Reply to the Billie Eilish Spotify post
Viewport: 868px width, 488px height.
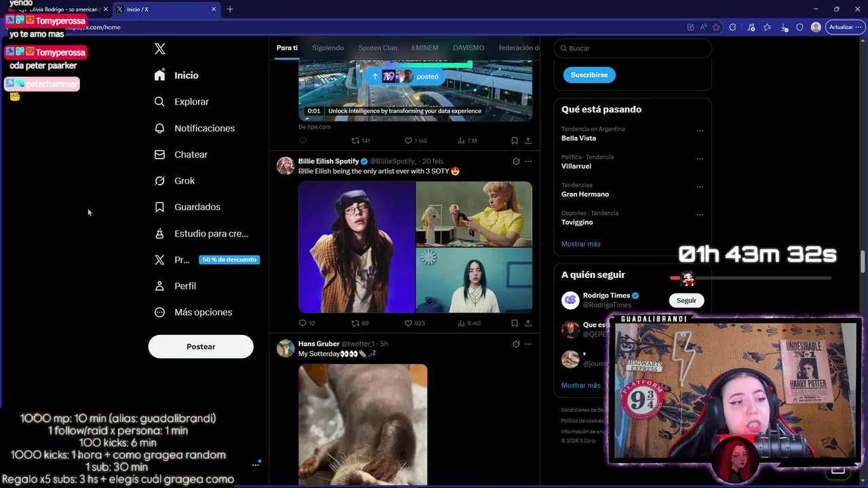tap(303, 323)
